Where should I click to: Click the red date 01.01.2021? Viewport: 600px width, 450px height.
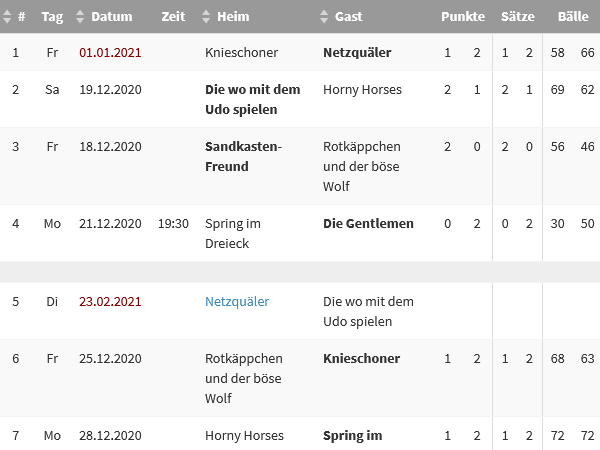111,52
